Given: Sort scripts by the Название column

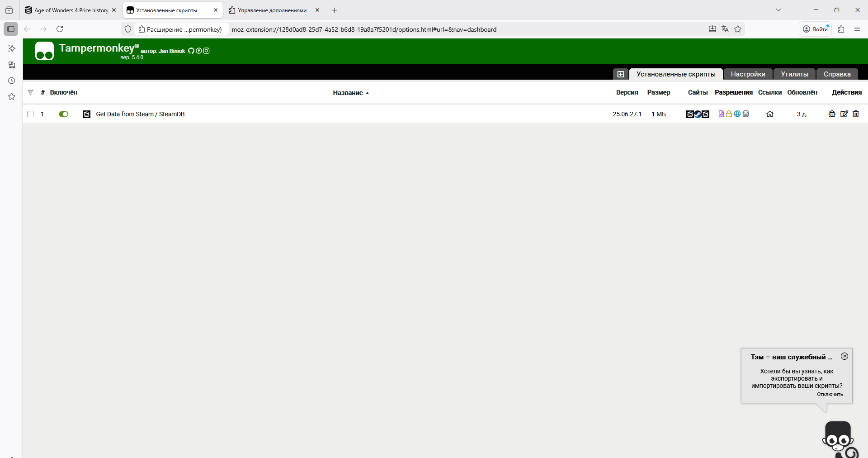Looking at the screenshot, I should tap(350, 93).
